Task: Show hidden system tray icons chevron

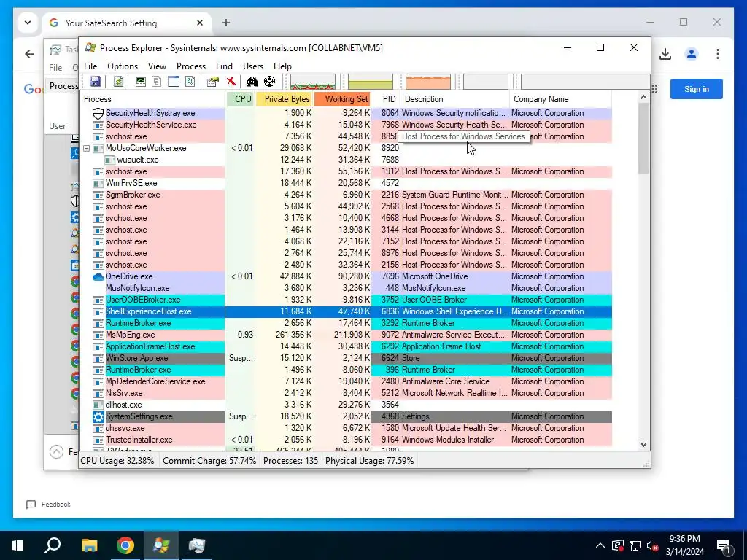Action: pyautogui.click(x=600, y=545)
